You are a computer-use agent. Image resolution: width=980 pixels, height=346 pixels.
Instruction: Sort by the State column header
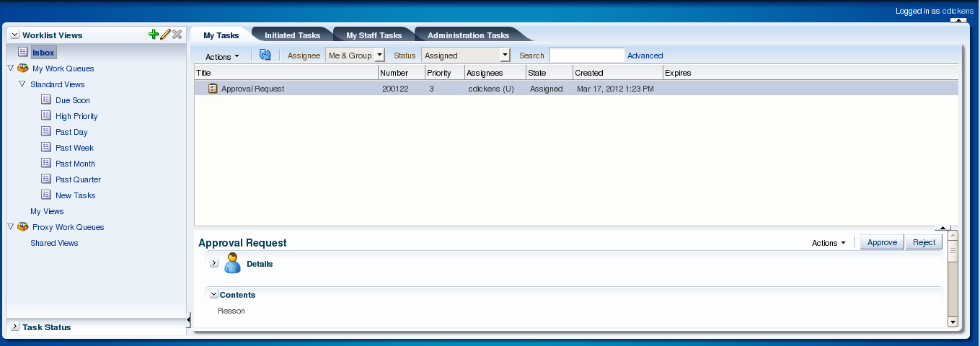point(549,73)
